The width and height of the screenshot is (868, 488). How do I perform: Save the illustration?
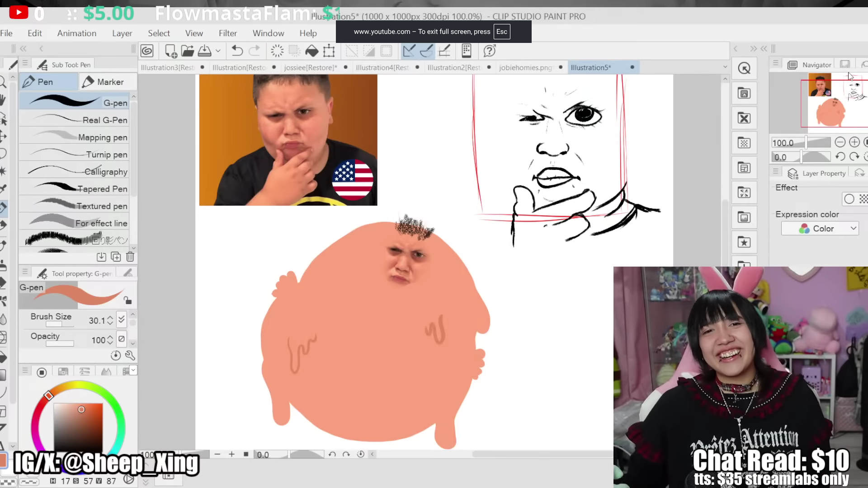(204, 51)
